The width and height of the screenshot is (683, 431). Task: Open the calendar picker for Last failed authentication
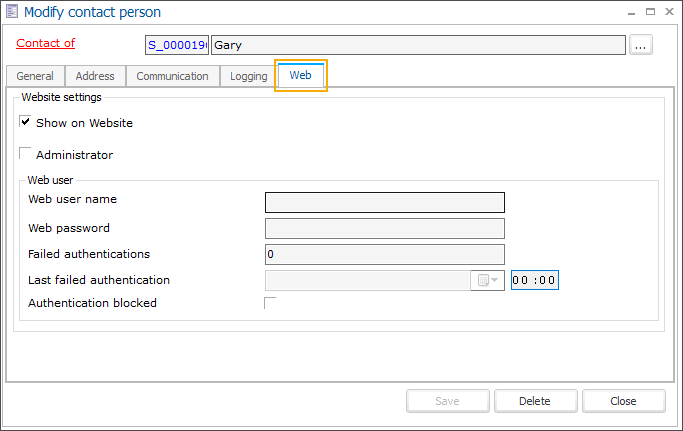coord(487,280)
